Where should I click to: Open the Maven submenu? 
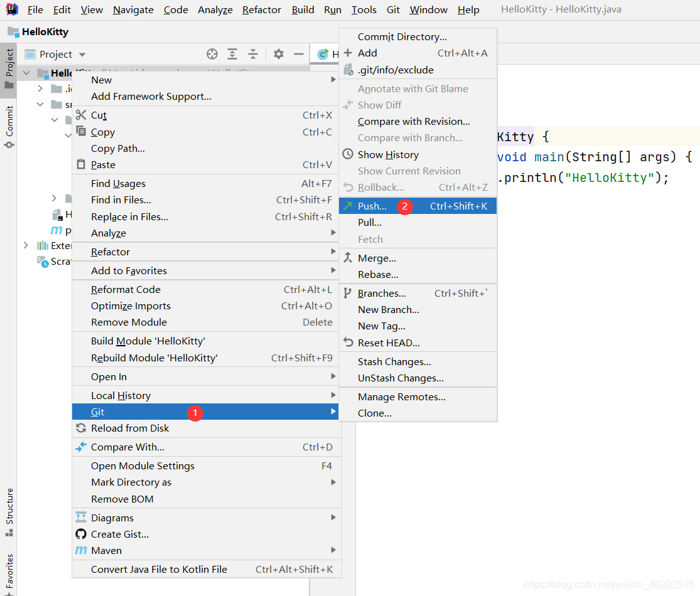point(207,550)
